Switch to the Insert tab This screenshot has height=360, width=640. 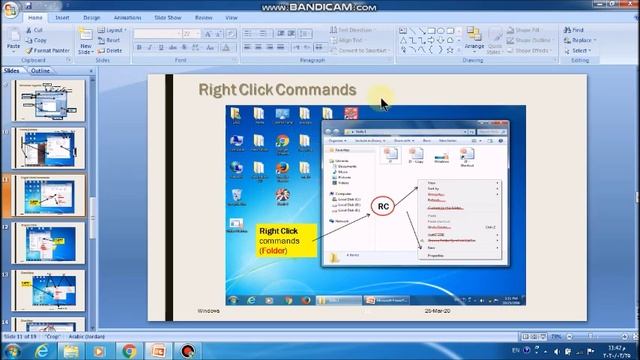tap(62, 18)
